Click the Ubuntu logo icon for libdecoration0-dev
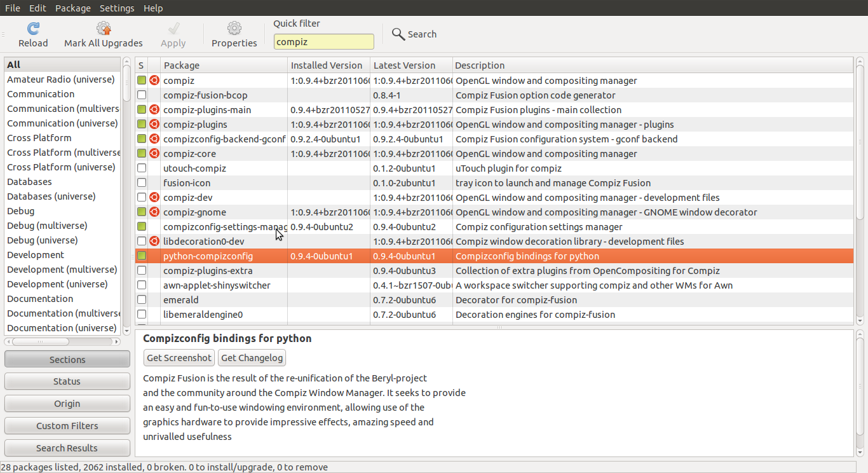Screen dimensions: 868x473 coord(154,242)
